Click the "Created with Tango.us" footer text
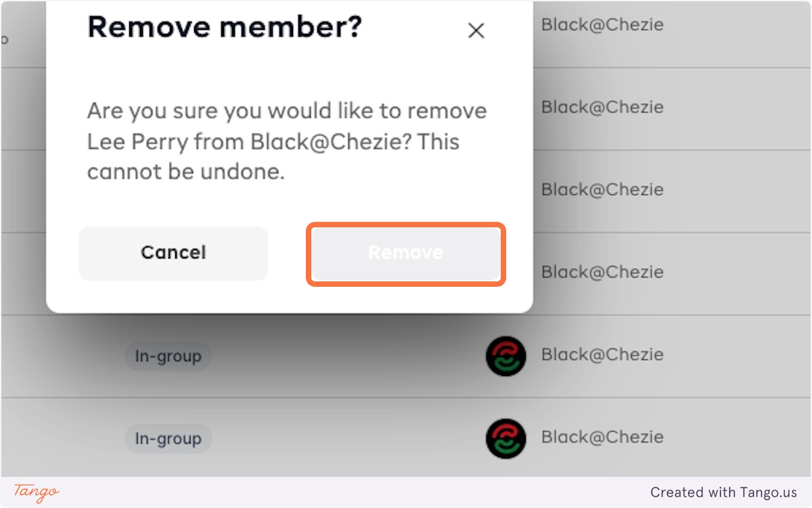 pyautogui.click(x=723, y=492)
